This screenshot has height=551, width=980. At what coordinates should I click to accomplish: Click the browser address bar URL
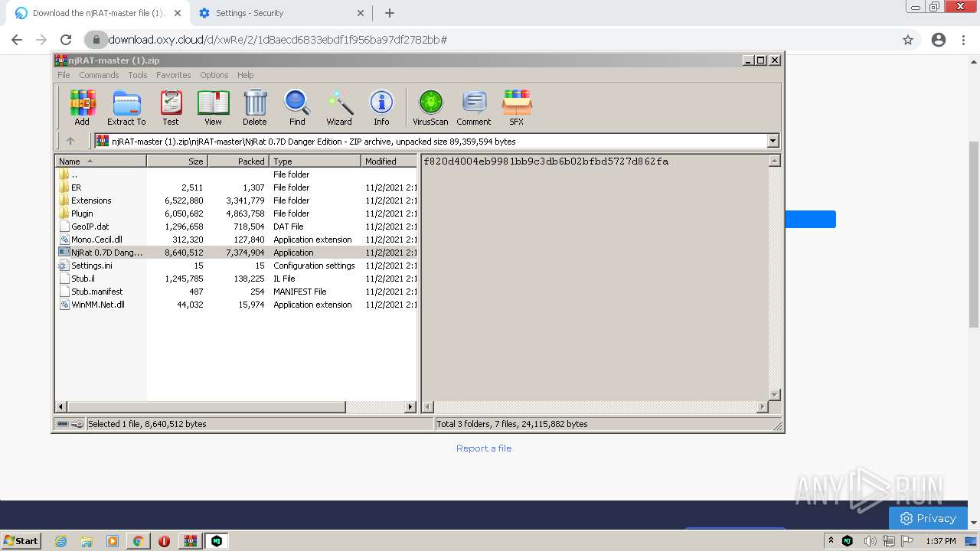(x=277, y=40)
